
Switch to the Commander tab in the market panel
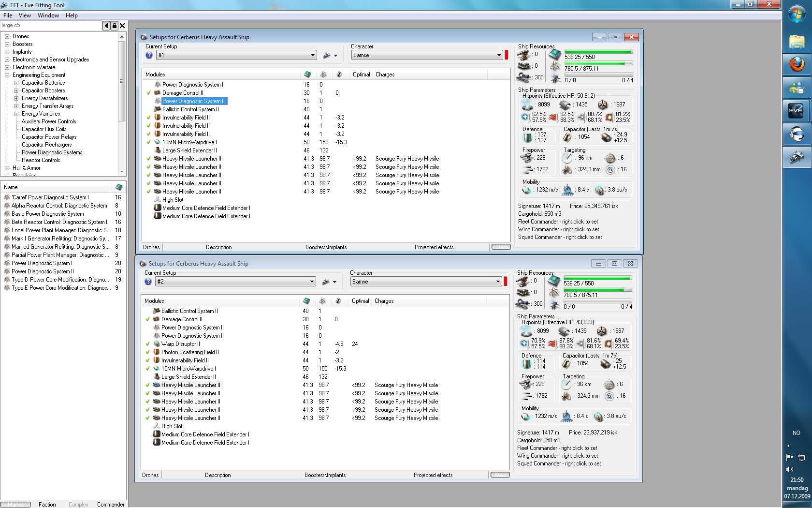[111, 504]
